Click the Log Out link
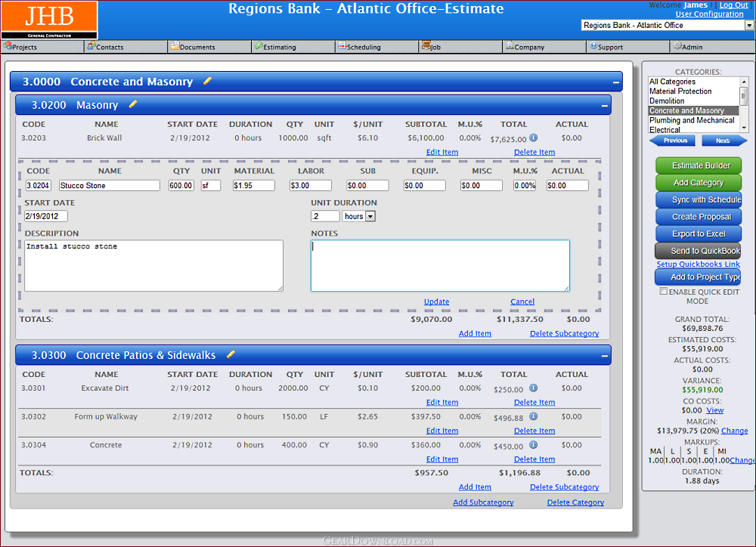Viewport: 756px width, 547px height. click(734, 5)
